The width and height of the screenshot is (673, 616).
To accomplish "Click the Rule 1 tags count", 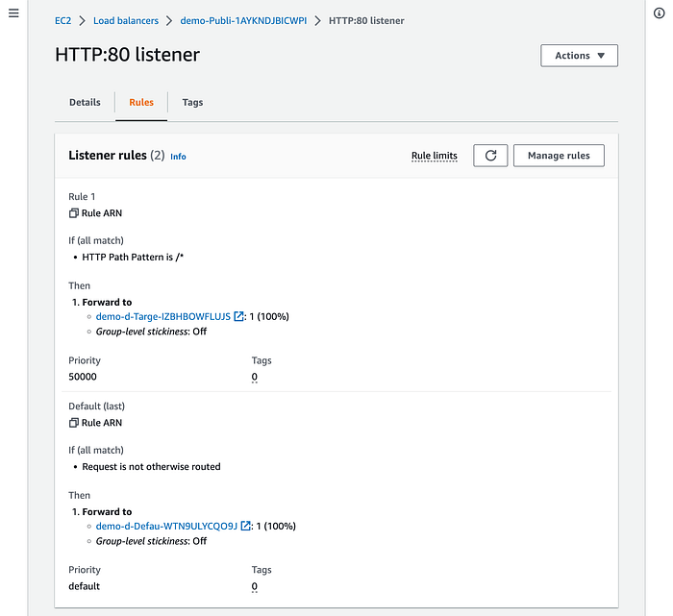I will [x=255, y=378].
